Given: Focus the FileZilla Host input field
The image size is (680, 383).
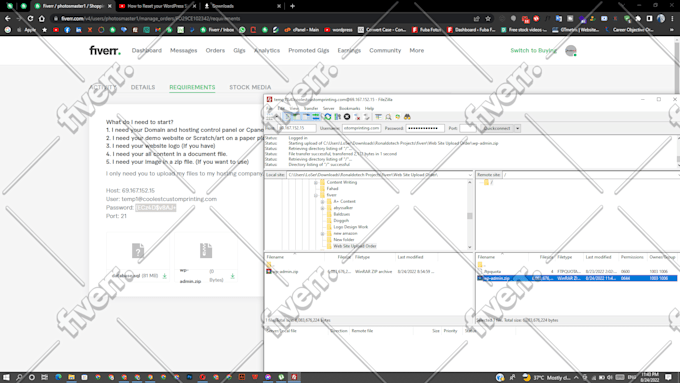Looking at the screenshot, I should 297,128.
